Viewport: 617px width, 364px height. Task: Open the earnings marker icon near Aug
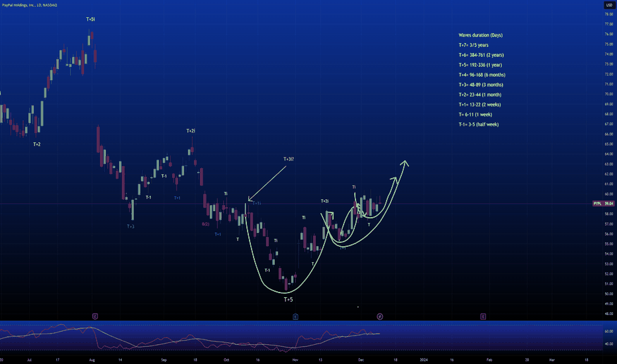click(x=95, y=316)
